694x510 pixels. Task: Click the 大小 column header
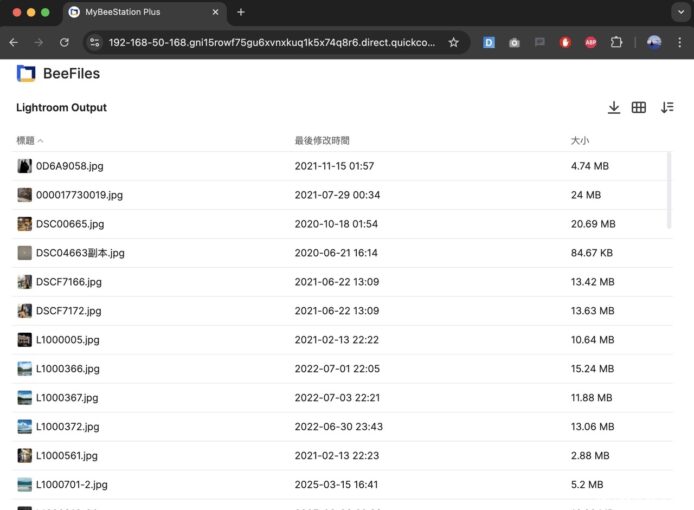(x=580, y=141)
